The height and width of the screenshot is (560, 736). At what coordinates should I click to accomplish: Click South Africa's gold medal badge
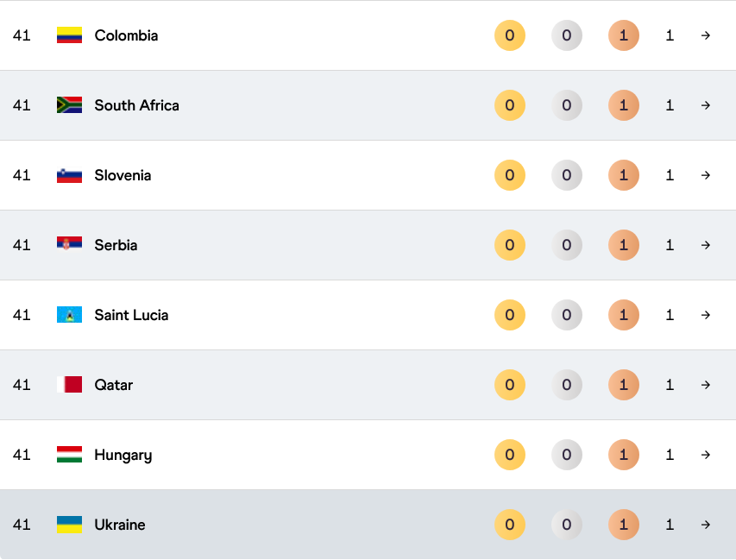(x=510, y=105)
